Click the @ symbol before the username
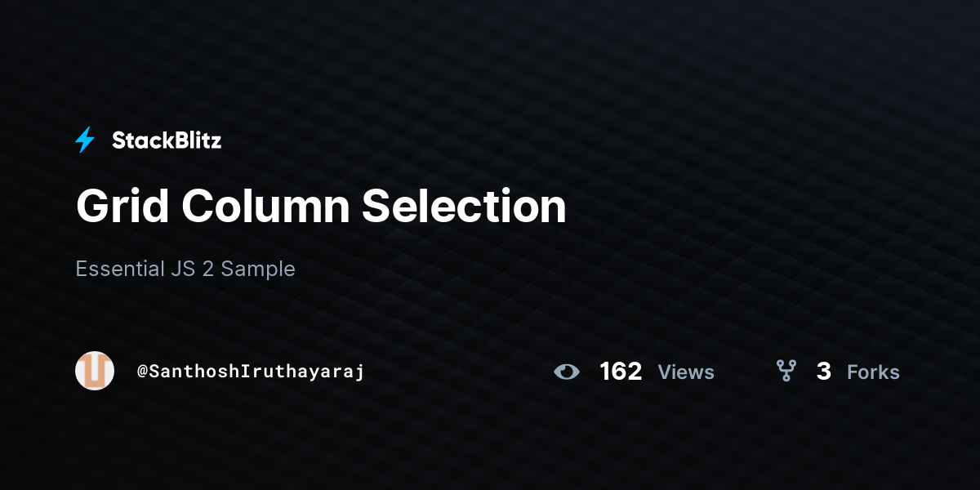This screenshot has width=980, height=490. pos(142,372)
